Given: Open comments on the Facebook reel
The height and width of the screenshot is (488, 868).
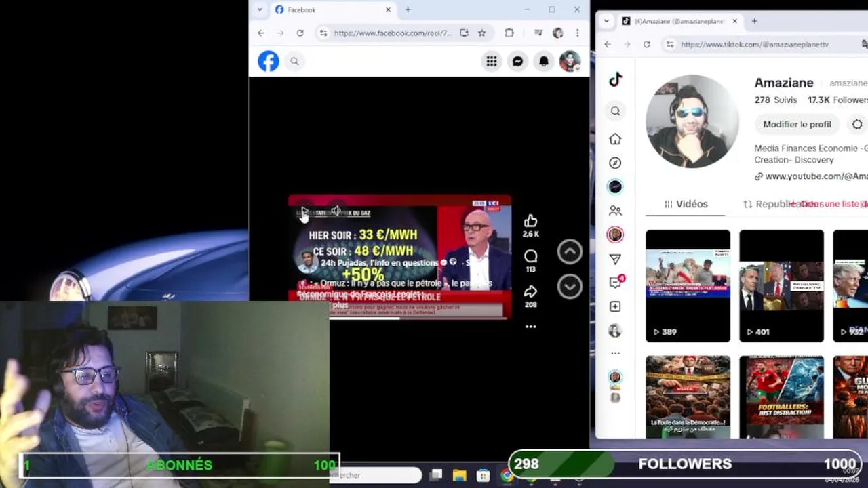Looking at the screenshot, I should coord(530,256).
